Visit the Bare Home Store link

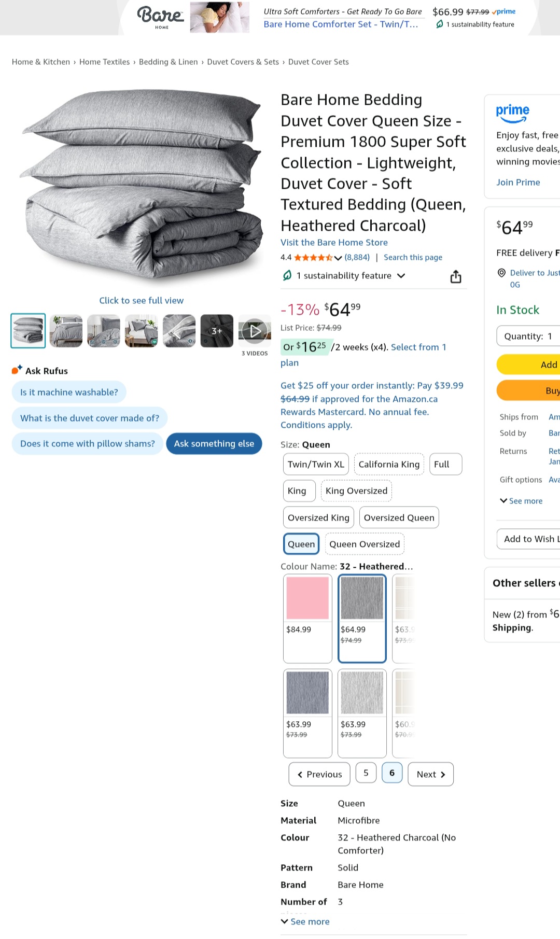pos(334,242)
